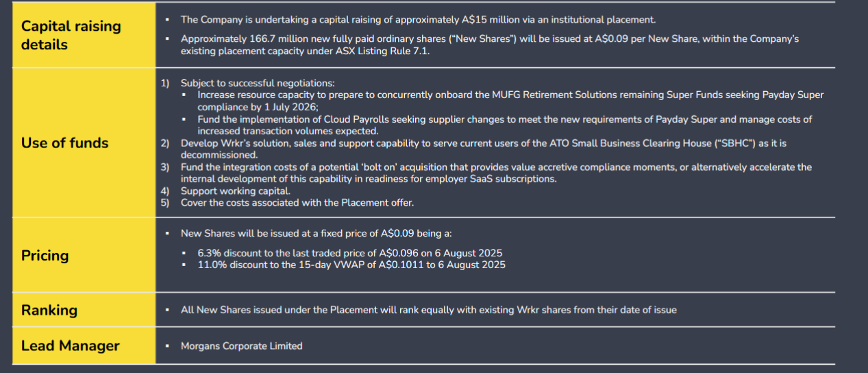Click the "Lead Manager" row heading
Image resolution: width=868 pixels, height=373 pixels.
(x=70, y=346)
